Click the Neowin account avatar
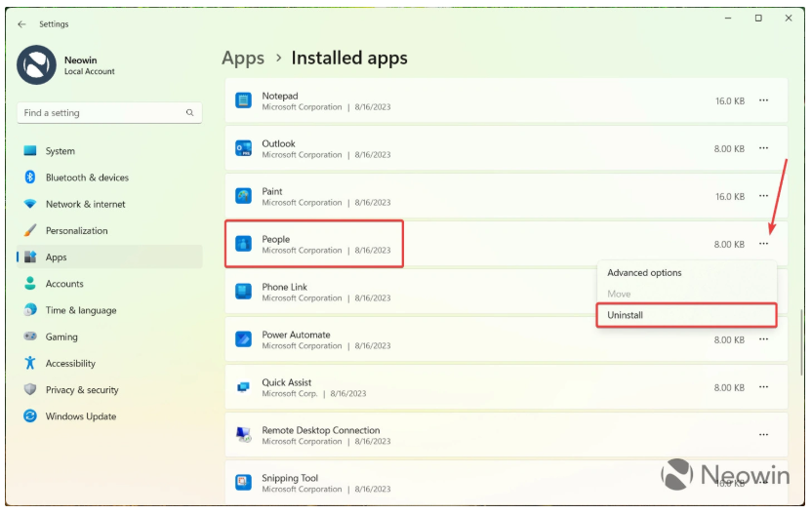Image resolution: width=812 pixels, height=514 pixels. 36,64
